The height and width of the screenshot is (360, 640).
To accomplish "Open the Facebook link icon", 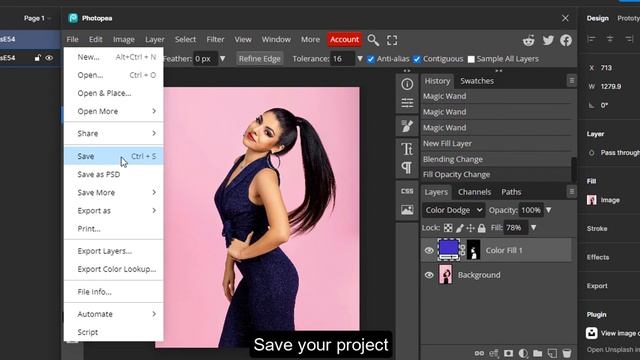I will (566, 40).
